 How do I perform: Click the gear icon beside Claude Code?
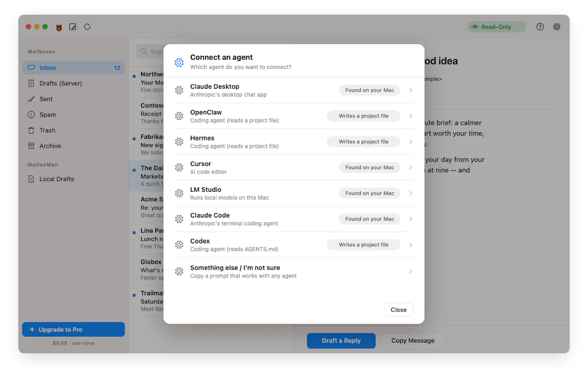coord(179,219)
